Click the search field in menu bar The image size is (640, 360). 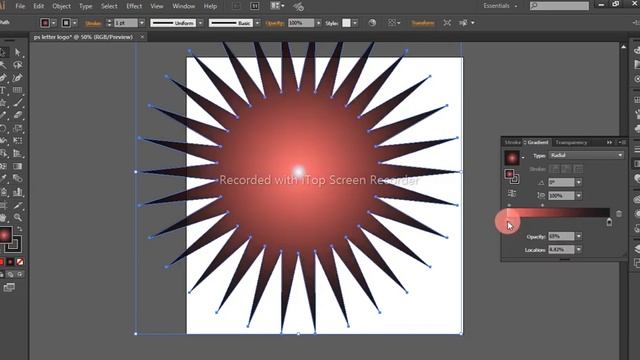pyautogui.click(x=559, y=6)
